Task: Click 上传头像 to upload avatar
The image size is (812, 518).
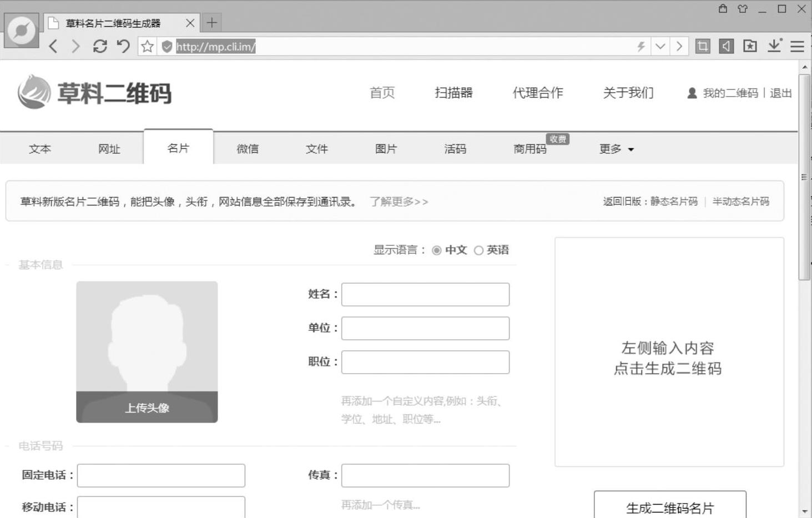Action: (x=147, y=408)
